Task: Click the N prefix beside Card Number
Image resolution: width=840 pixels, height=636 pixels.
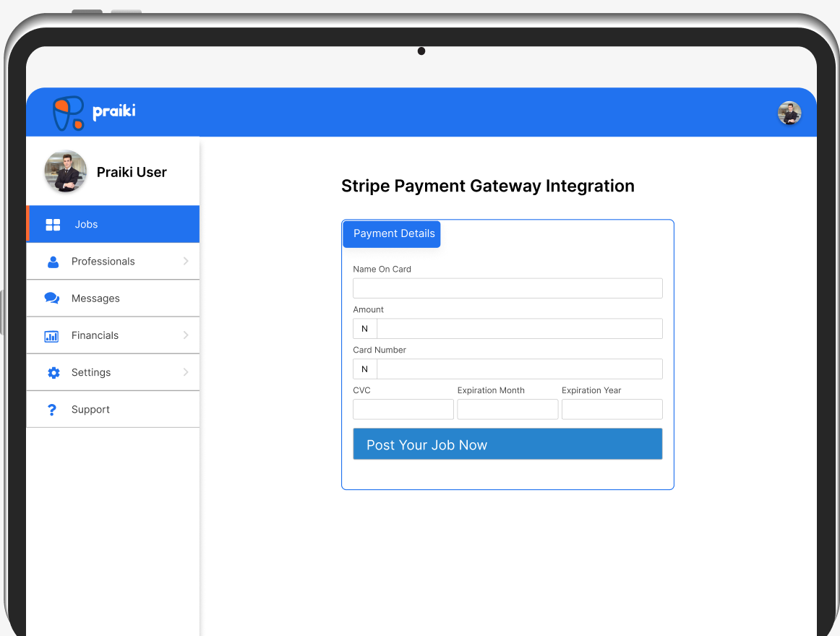Action: click(x=365, y=369)
